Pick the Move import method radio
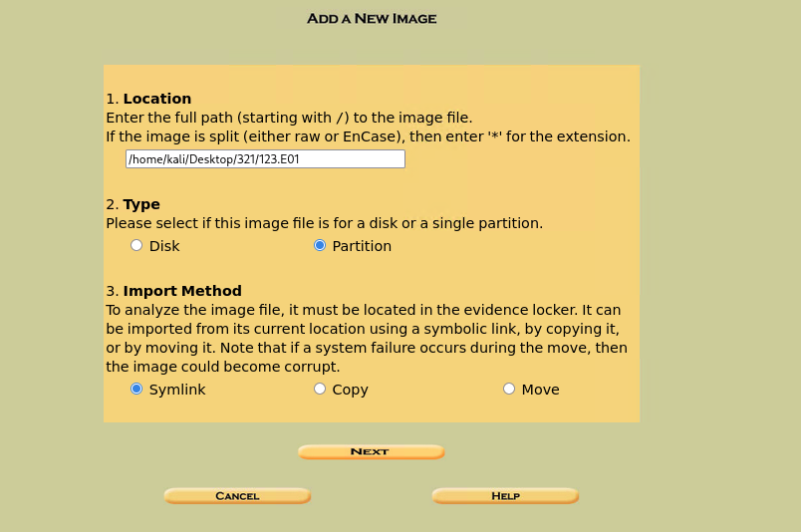 [509, 389]
